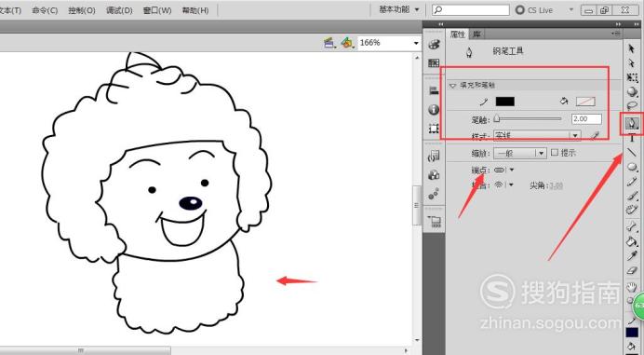Open the Motion Presets panel icon
The image size is (644, 355).
434,194
